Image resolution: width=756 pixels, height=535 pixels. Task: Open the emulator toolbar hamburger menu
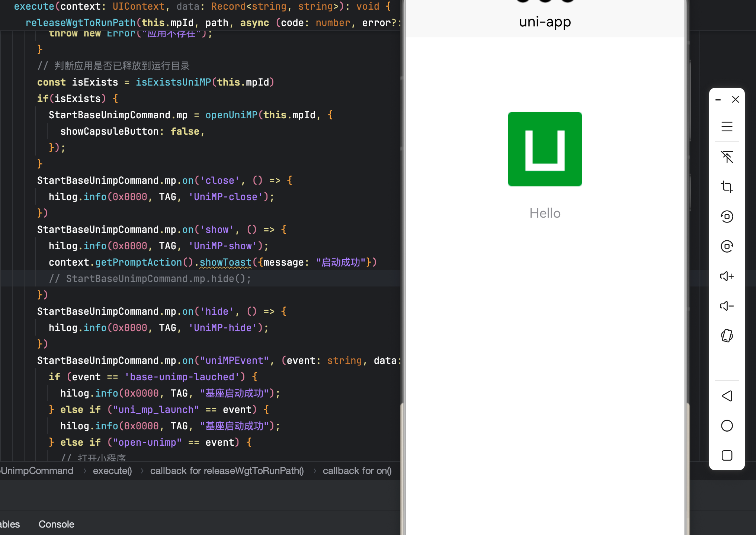727,126
